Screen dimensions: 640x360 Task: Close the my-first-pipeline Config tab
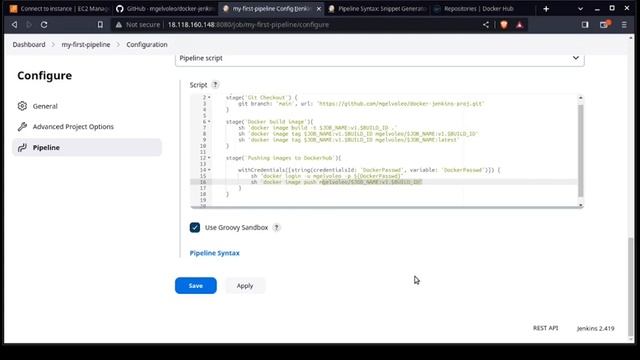click(x=318, y=9)
